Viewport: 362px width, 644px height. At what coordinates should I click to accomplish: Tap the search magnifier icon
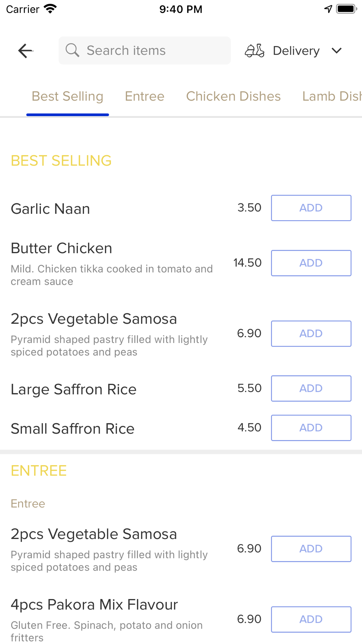72,50
